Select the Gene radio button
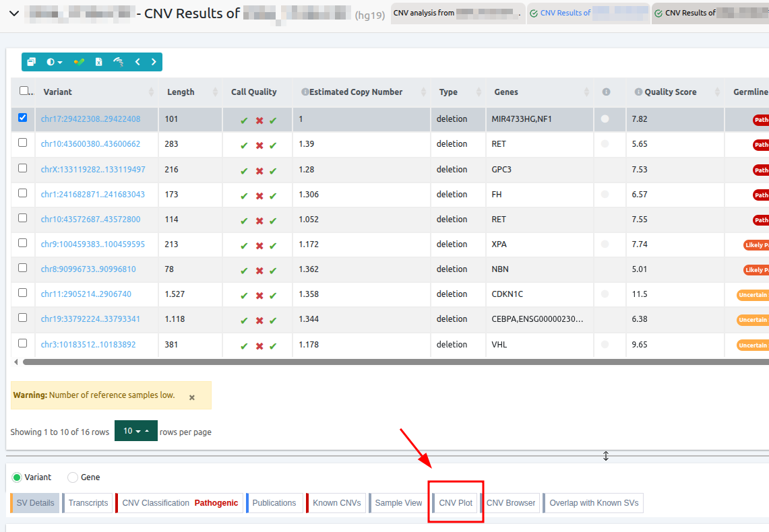Image resolution: width=769 pixels, height=532 pixels. pyautogui.click(x=73, y=477)
